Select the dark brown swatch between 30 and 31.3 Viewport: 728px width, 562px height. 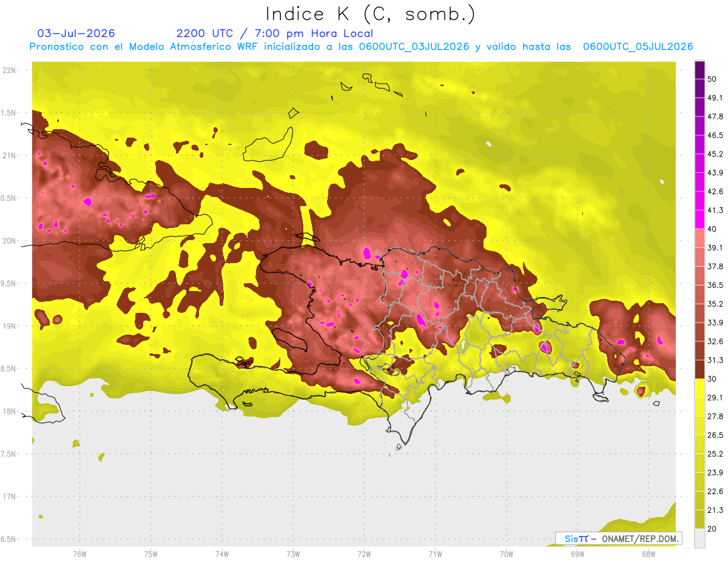pos(699,369)
